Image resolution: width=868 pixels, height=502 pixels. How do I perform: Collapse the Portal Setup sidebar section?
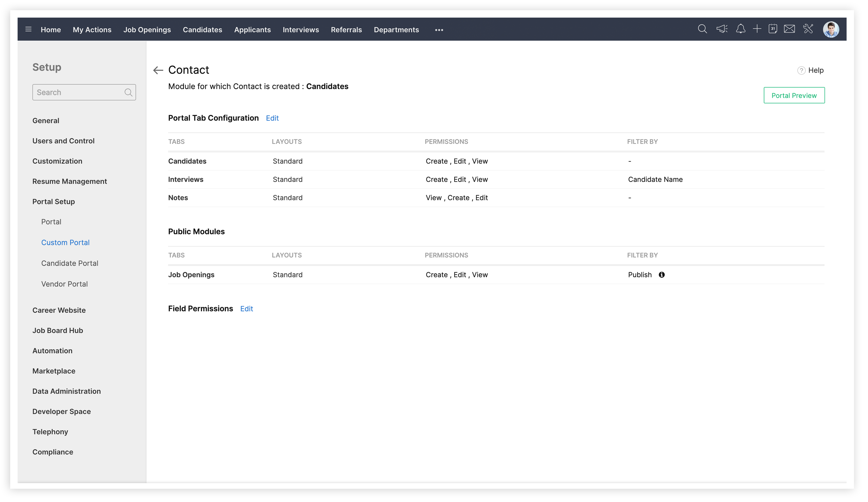point(54,202)
